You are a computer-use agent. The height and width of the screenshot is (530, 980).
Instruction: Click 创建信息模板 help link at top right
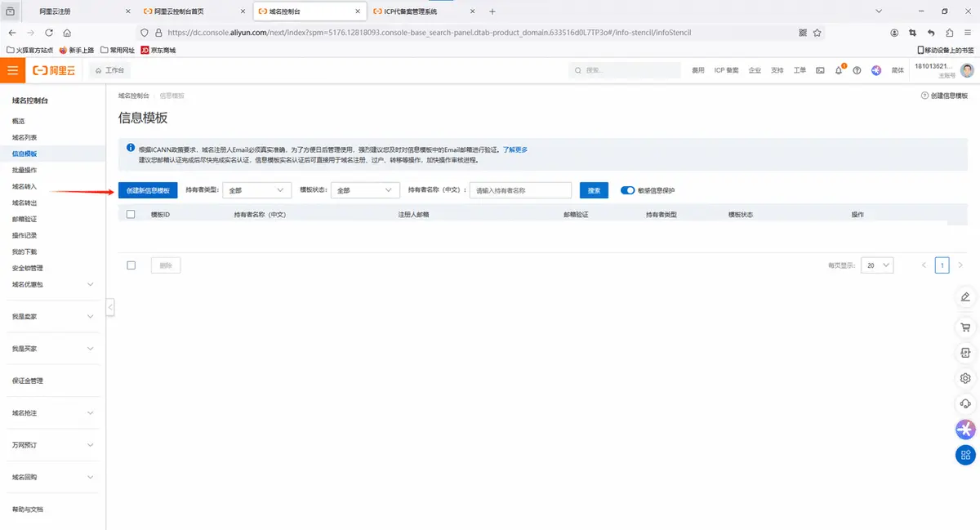tap(944, 96)
